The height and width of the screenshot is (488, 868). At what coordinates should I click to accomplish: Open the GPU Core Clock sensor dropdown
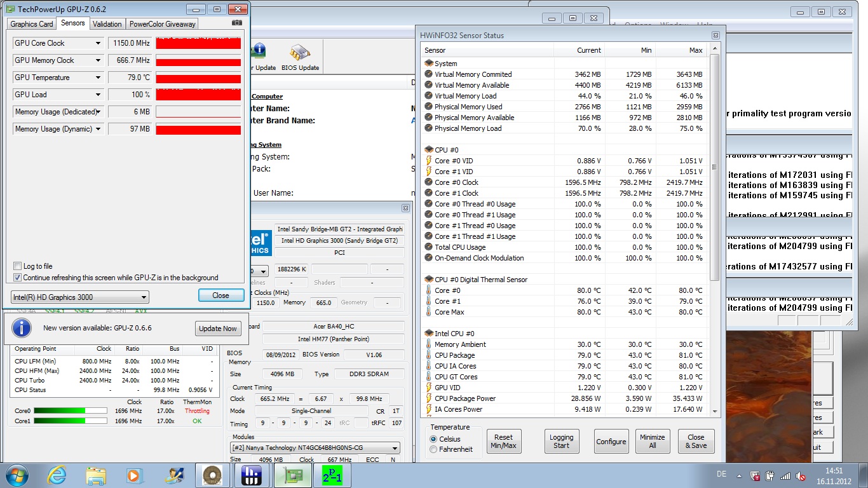pyautogui.click(x=98, y=43)
